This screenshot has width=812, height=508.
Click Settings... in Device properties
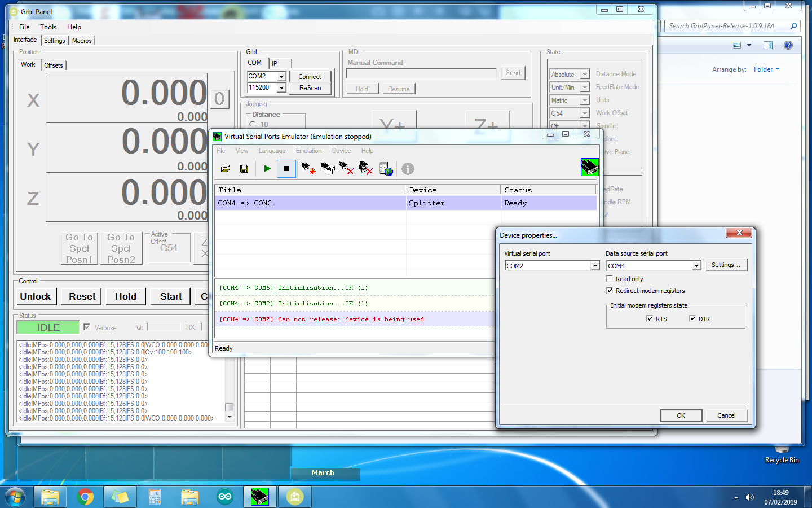tap(726, 265)
